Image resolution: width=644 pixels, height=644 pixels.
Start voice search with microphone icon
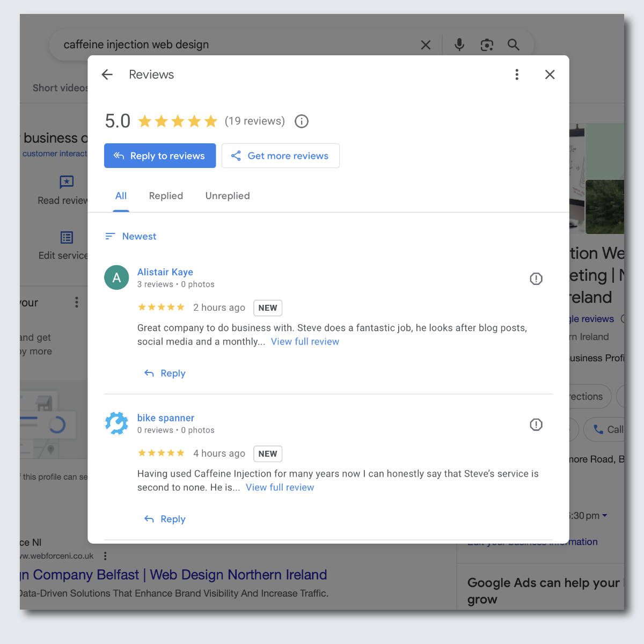[459, 45]
